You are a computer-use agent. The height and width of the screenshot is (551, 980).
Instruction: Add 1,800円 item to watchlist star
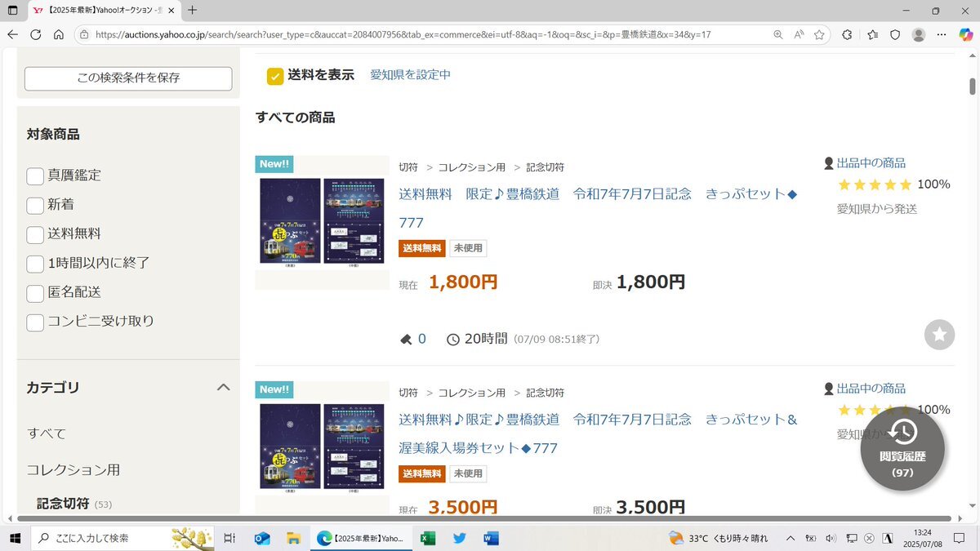tap(939, 335)
